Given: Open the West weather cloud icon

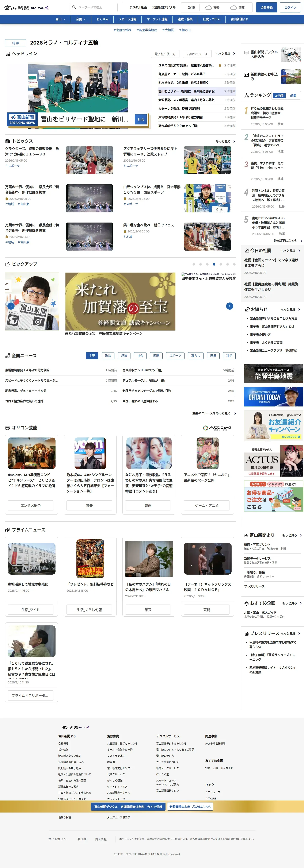Looking at the screenshot, I should click(233, 7).
